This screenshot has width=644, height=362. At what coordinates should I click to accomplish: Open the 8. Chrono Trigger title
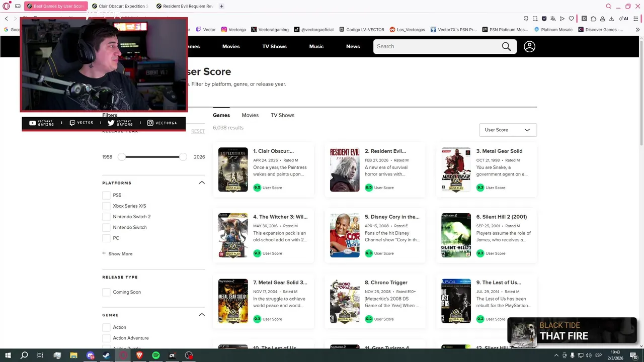(386, 283)
